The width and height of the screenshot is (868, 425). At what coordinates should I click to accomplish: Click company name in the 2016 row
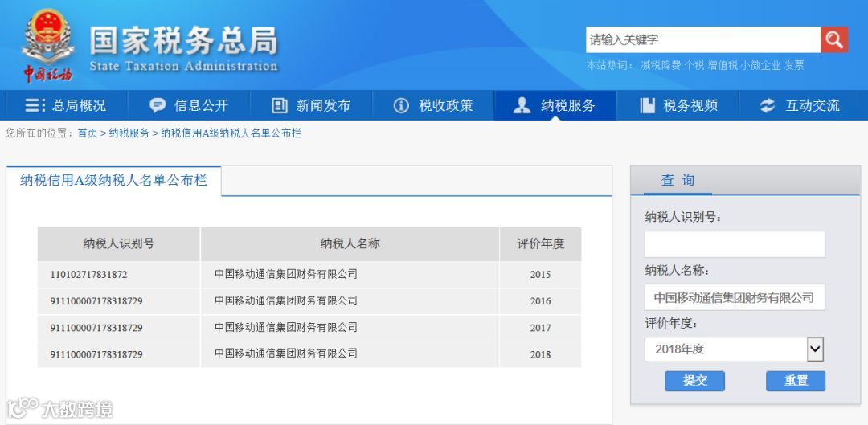(286, 300)
